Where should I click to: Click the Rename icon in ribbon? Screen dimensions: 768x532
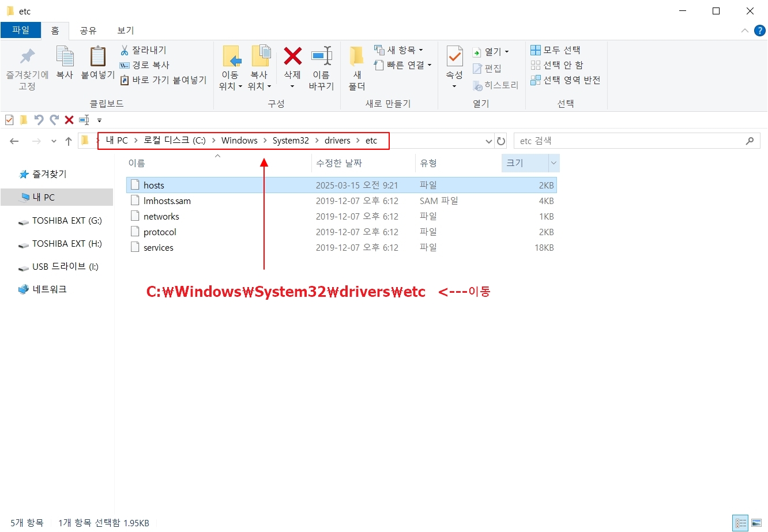321,56
